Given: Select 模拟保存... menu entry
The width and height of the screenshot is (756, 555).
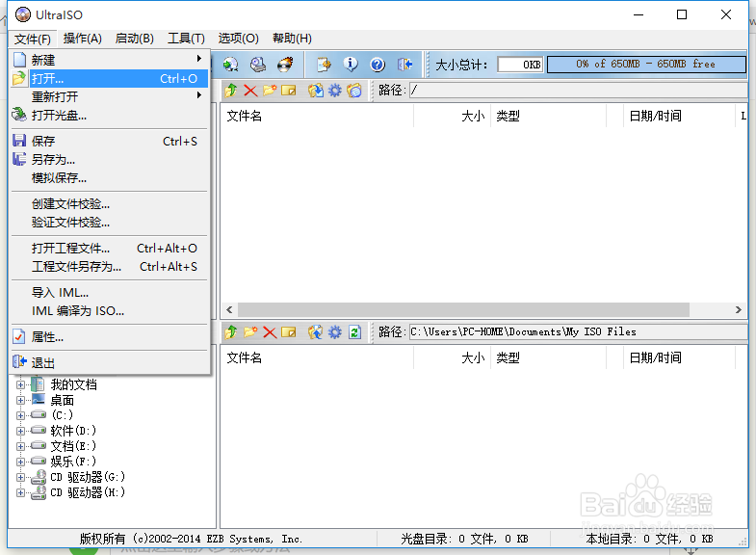Looking at the screenshot, I should coord(110,178).
